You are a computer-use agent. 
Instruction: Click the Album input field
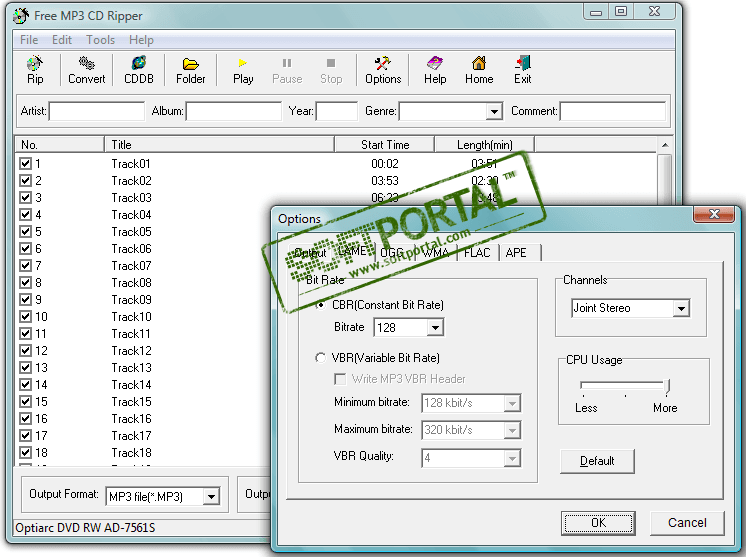tap(234, 111)
